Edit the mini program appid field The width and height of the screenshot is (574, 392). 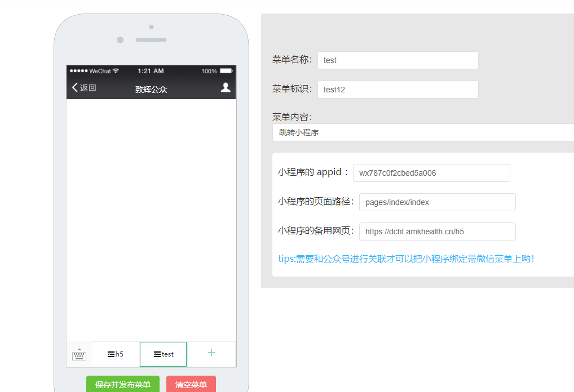point(431,173)
